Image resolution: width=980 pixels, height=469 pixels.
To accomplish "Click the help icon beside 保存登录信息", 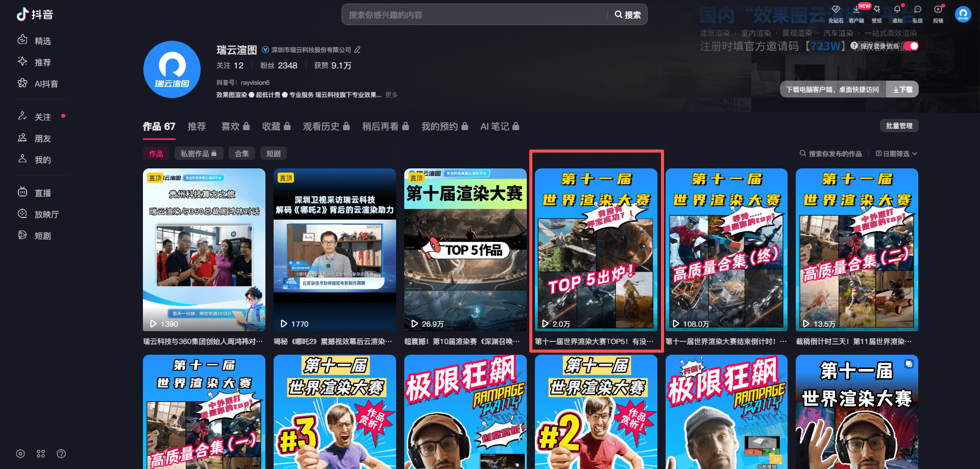I will (854, 46).
